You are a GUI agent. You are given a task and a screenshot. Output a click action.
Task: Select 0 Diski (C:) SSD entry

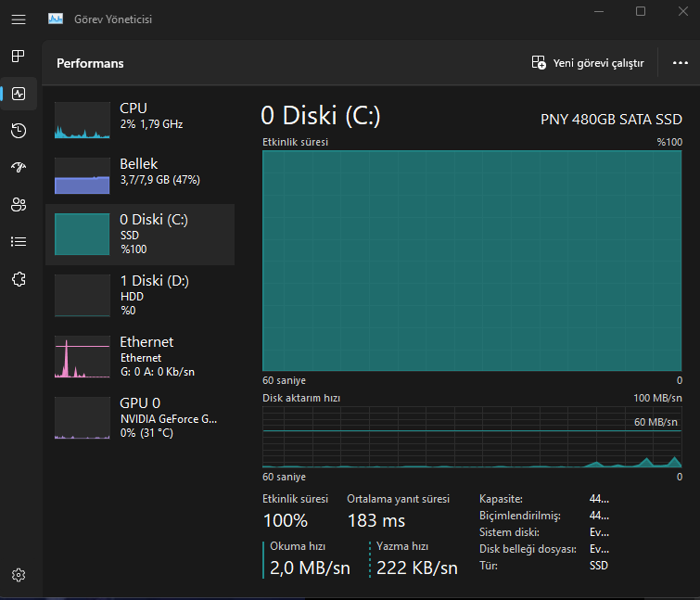click(x=140, y=234)
